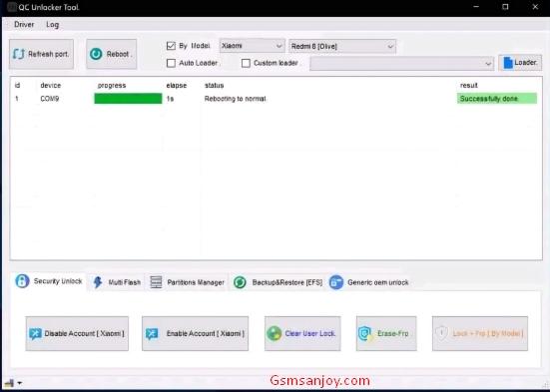Click the Multi Flash lightning icon

click(98, 282)
